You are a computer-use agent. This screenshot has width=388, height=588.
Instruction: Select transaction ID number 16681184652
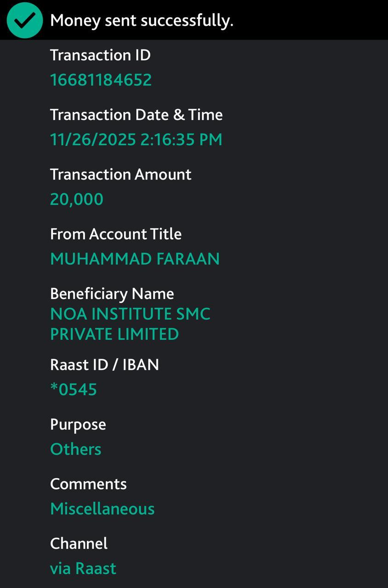tap(101, 80)
